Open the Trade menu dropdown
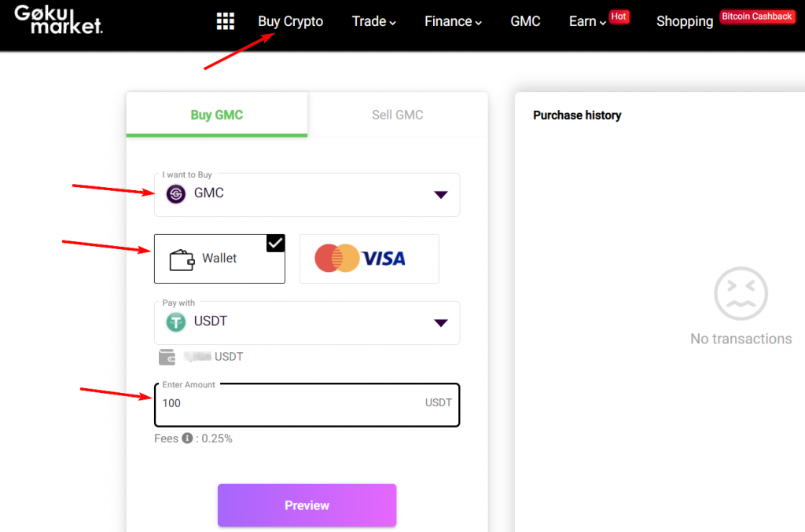This screenshot has width=805, height=532. point(373,21)
